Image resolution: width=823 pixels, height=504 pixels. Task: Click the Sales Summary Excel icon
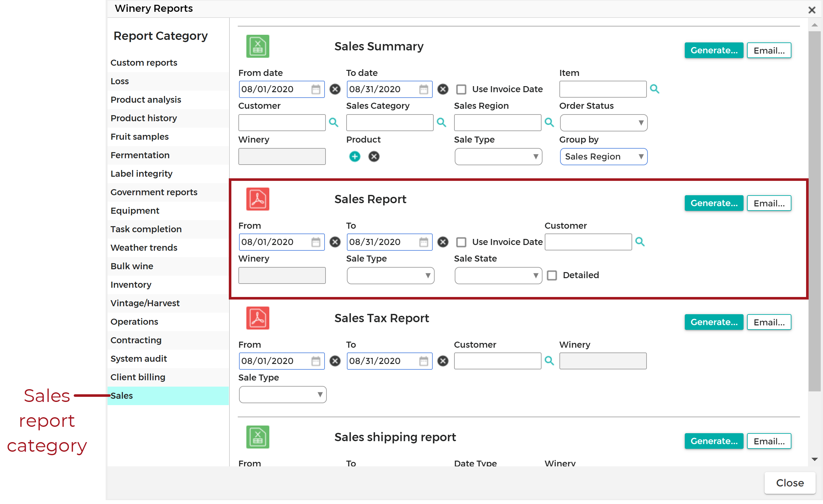(258, 46)
